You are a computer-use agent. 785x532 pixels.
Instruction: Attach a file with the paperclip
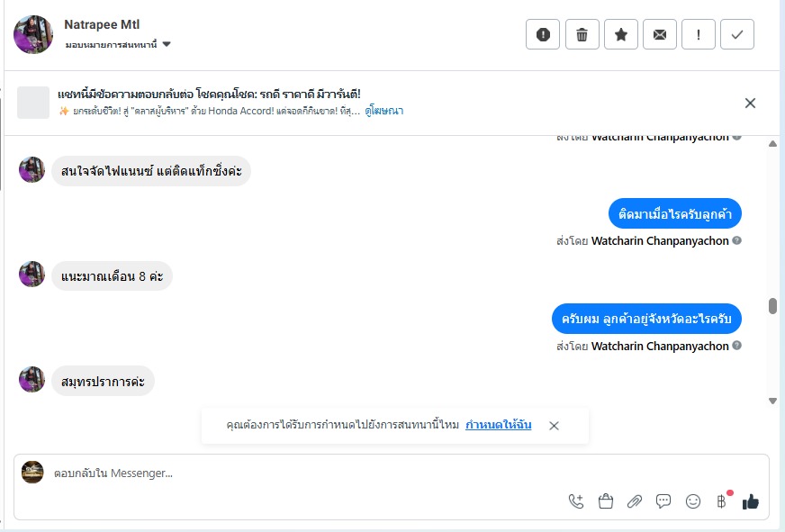635,501
